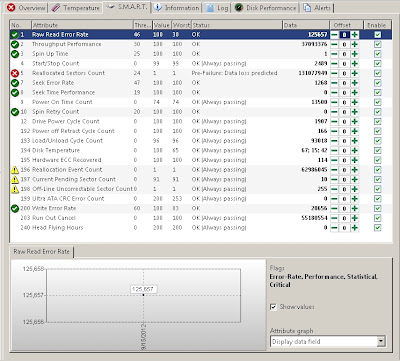Sort by the Status column header
The width and height of the screenshot is (400, 361).
pos(237,25)
